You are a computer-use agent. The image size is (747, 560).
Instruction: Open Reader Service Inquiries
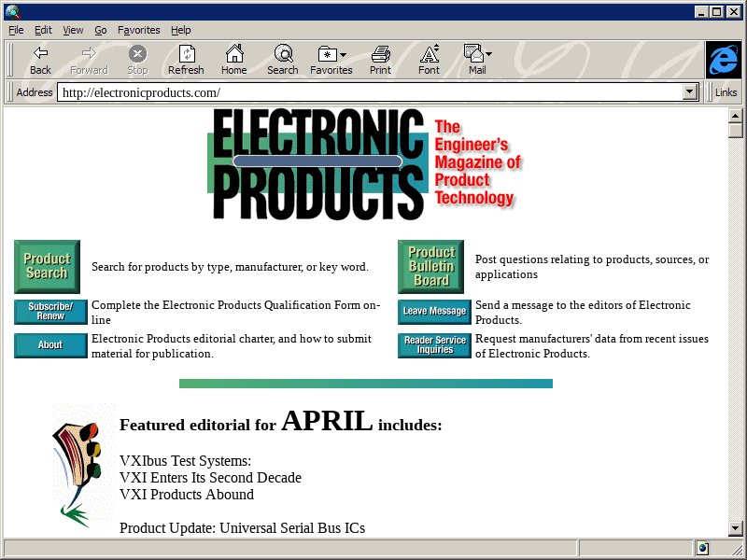click(x=434, y=345)
